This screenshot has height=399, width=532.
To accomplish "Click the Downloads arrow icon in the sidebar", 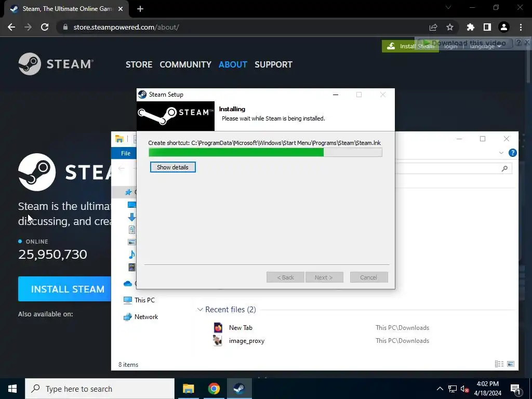I will tap(132, 217).
